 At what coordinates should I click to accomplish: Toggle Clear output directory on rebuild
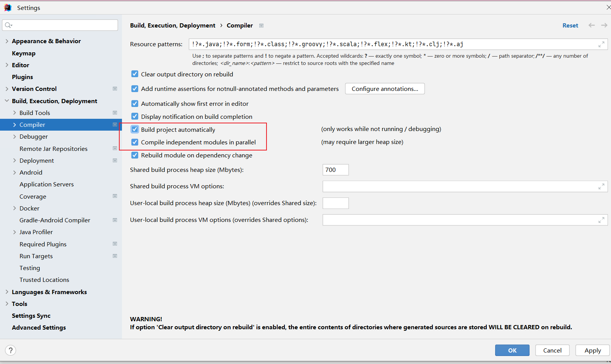click(x=135, y=74)
